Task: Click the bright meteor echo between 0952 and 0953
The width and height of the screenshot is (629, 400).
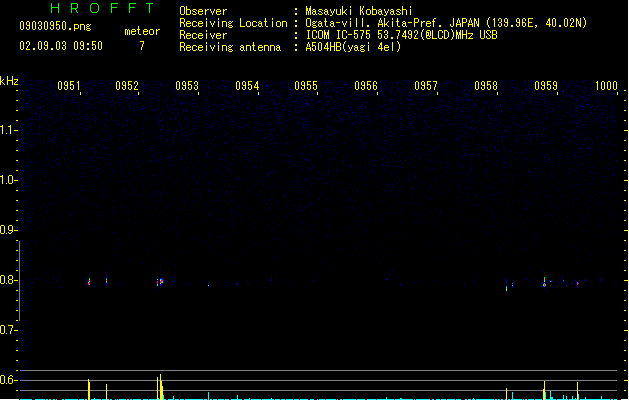Action: (160, 282)
